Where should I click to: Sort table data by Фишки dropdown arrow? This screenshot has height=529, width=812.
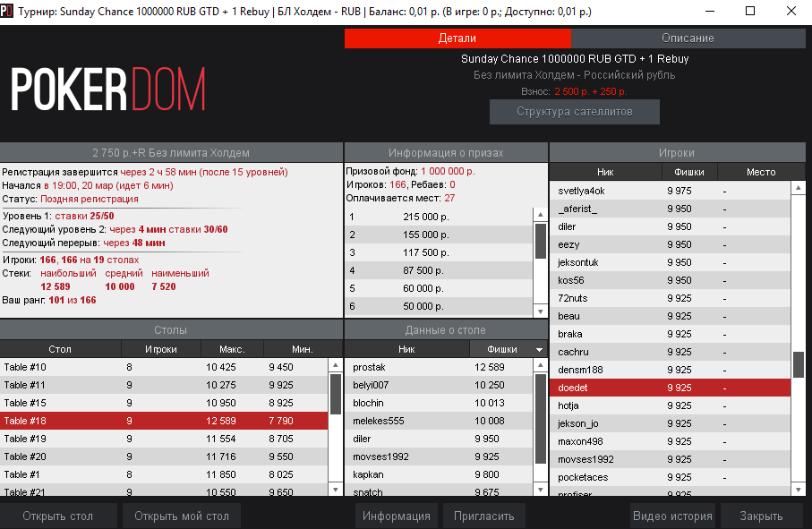(x=539, y=350)
